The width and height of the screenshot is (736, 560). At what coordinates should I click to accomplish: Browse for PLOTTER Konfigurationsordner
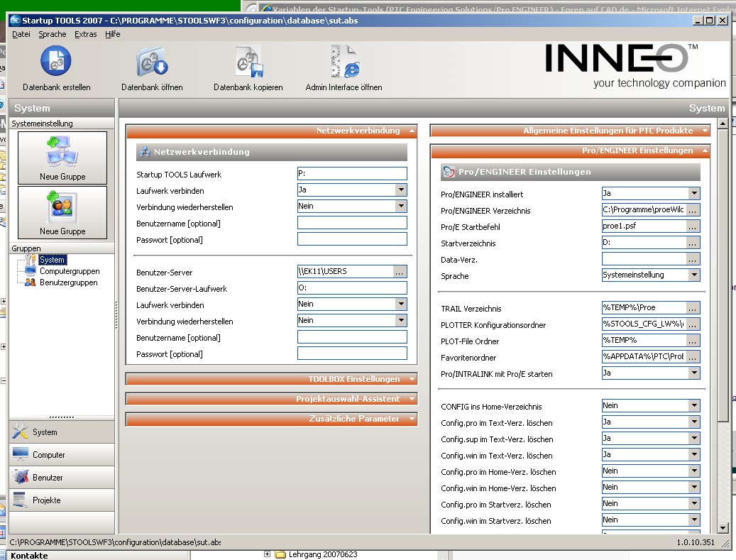click(692, 324)
